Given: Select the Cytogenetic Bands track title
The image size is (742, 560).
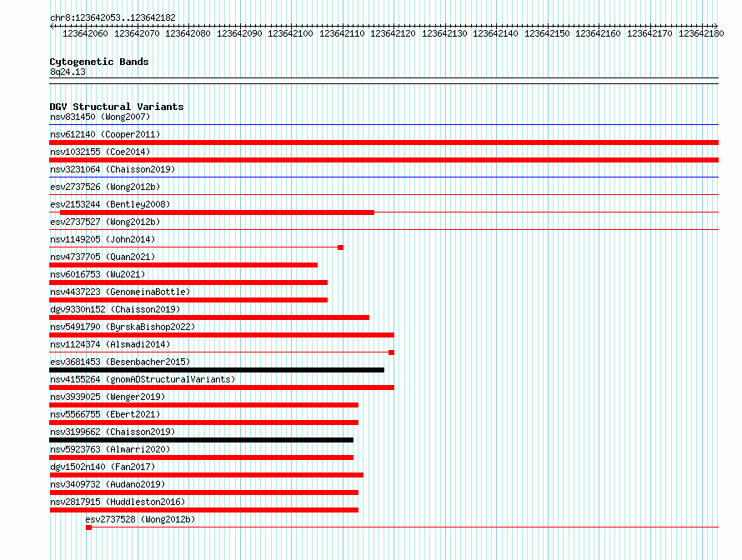Looking at the screenshot, I should click(x=99, y=62).
